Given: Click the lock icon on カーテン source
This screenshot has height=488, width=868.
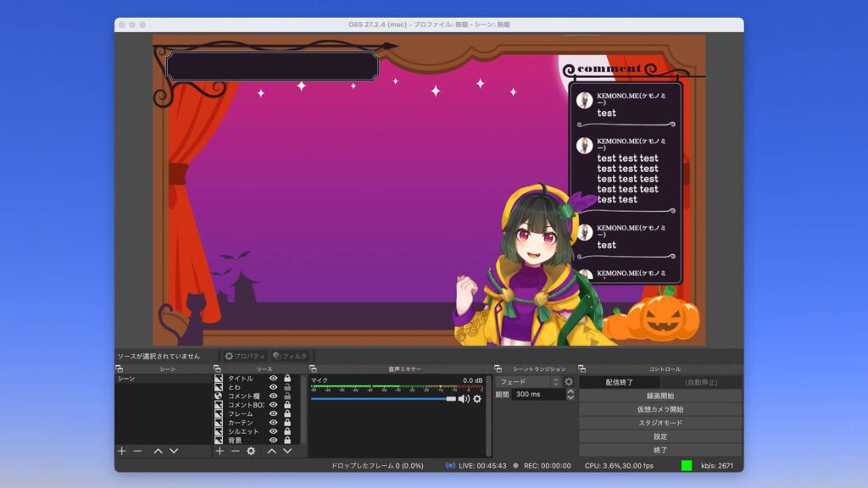Looking at the screenshot, I should click(287, 421).
